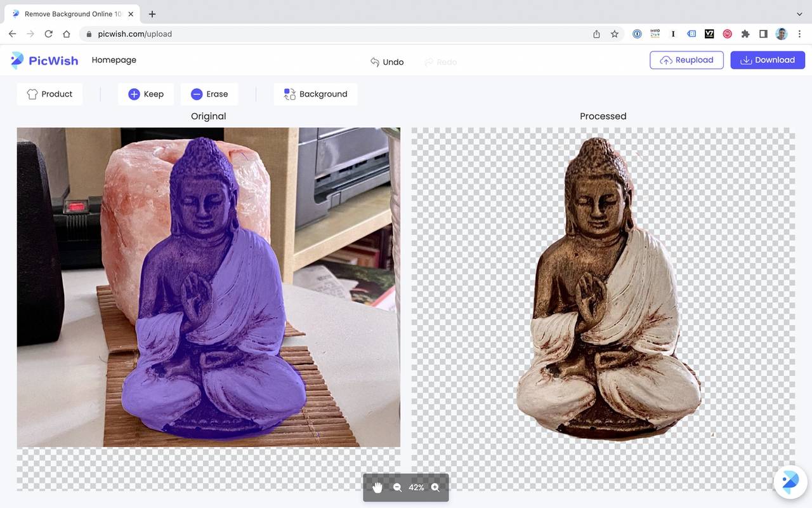Zoom out with the minus magnifier
The height and width of the screenshot is (508, 812).
pyautogui.click(x=397, y=488)
